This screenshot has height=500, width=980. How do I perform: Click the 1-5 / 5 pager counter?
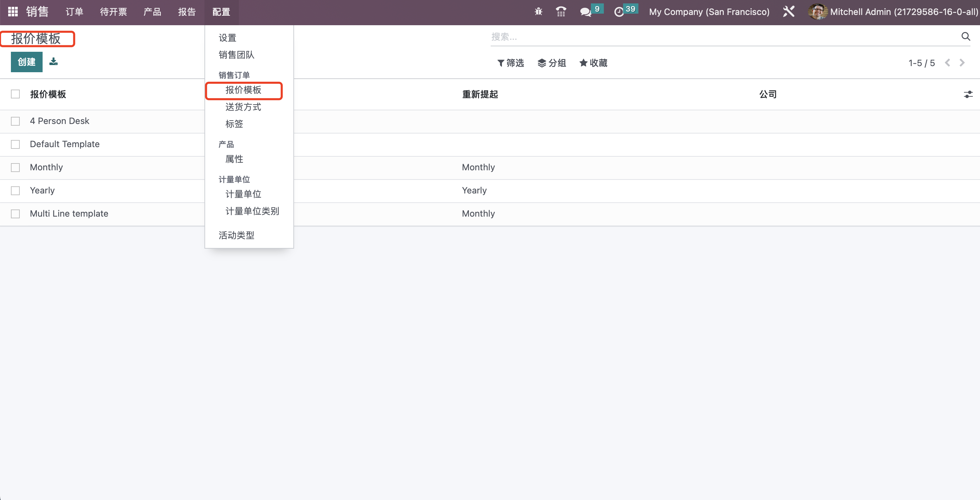(921, 63)
